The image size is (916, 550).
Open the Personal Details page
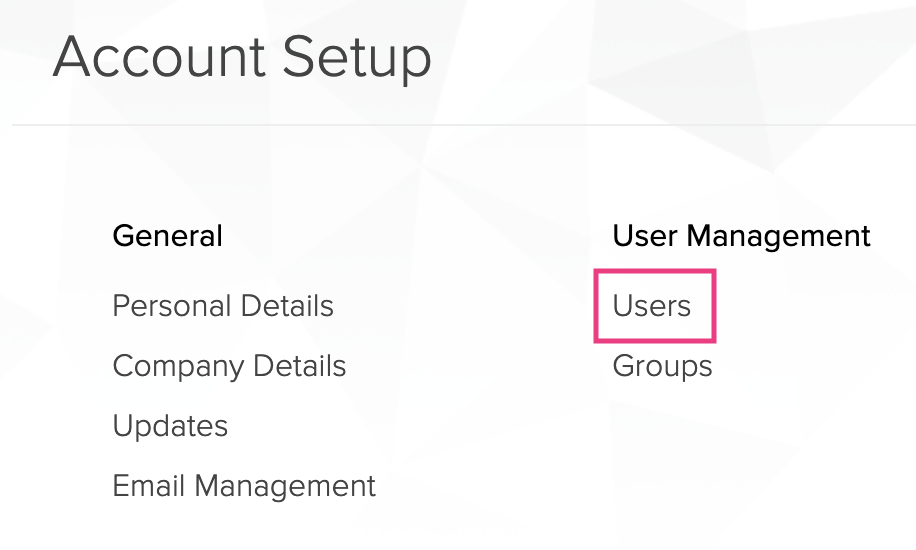pos(223,306)
